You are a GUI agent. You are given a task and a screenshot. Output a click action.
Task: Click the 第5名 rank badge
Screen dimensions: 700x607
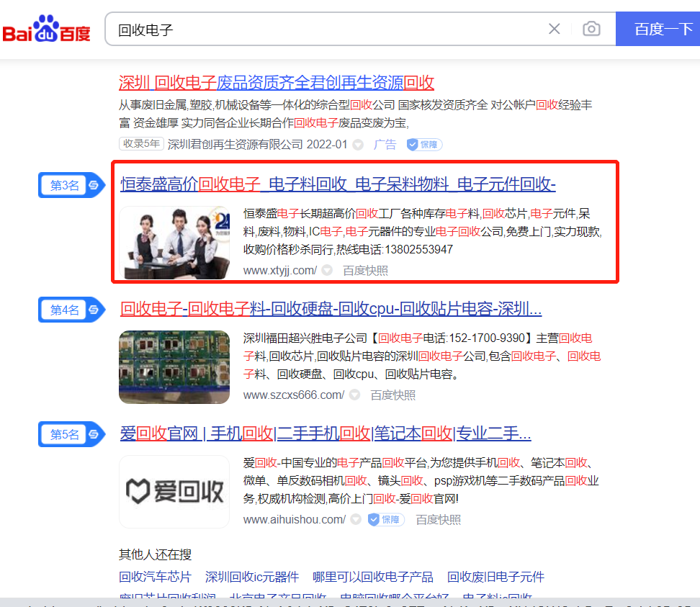coord(71,433)
